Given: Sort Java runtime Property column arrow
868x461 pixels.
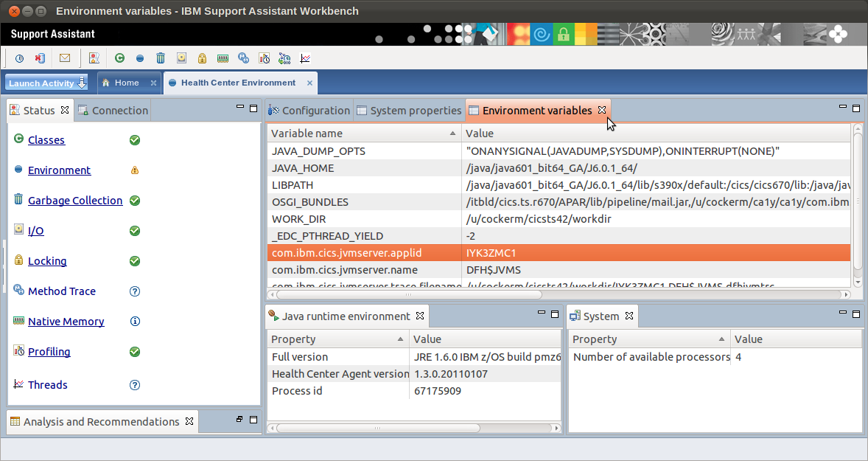Looking at the screenshot, I should 400,339.
